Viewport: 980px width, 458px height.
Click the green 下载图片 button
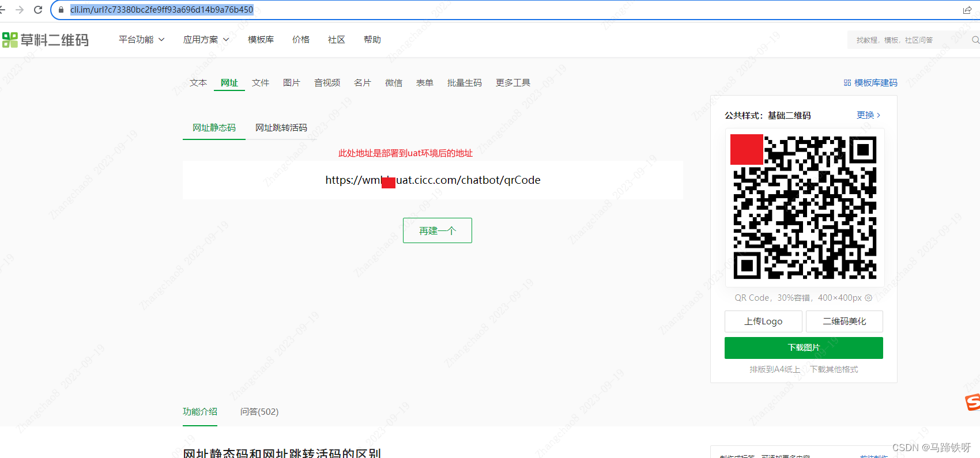pyautogui.click(x=804, y=348)
